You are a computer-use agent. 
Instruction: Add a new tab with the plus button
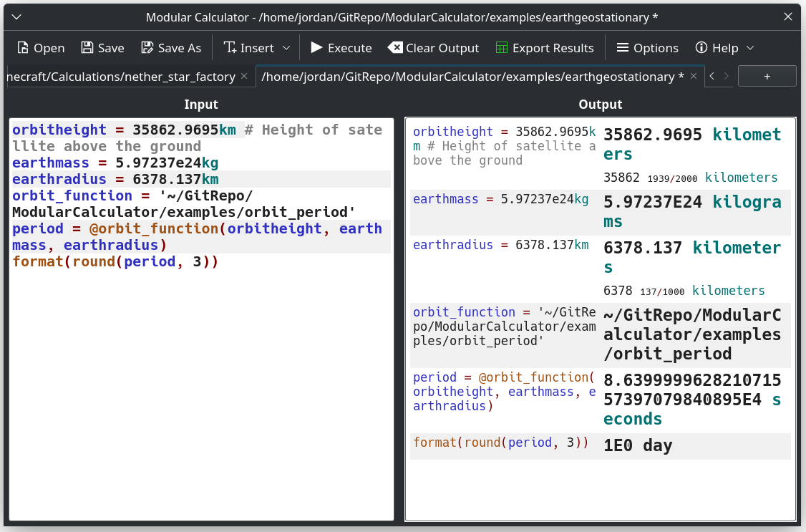767,76
